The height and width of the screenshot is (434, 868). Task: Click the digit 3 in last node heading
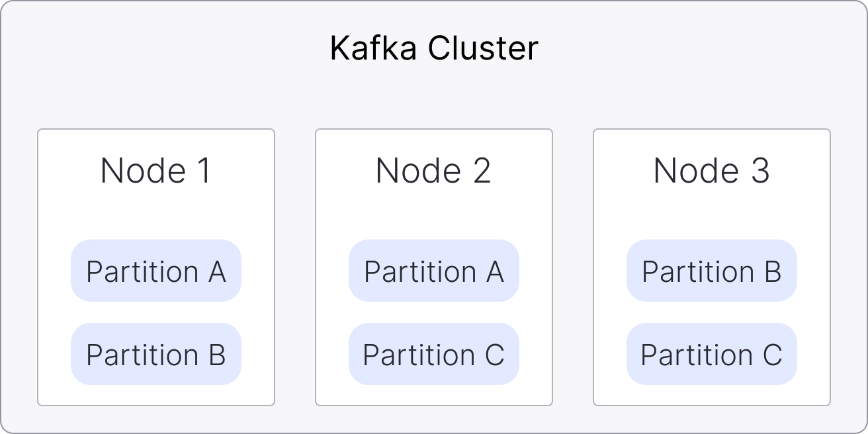(x=759, y=171)
